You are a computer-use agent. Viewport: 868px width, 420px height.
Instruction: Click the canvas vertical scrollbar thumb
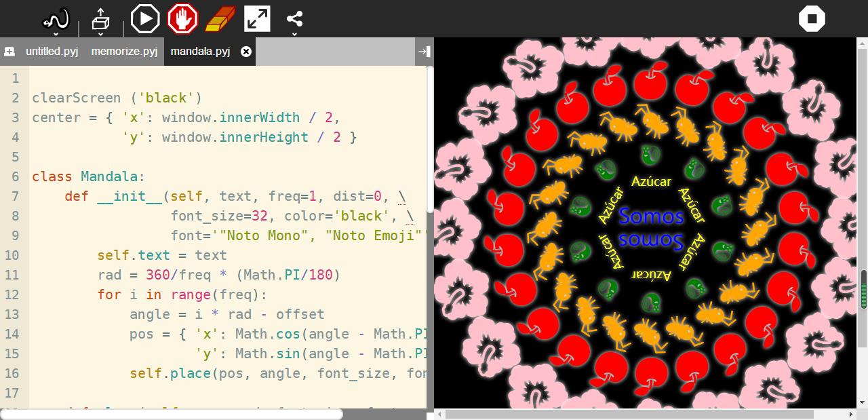click(863, 290)
